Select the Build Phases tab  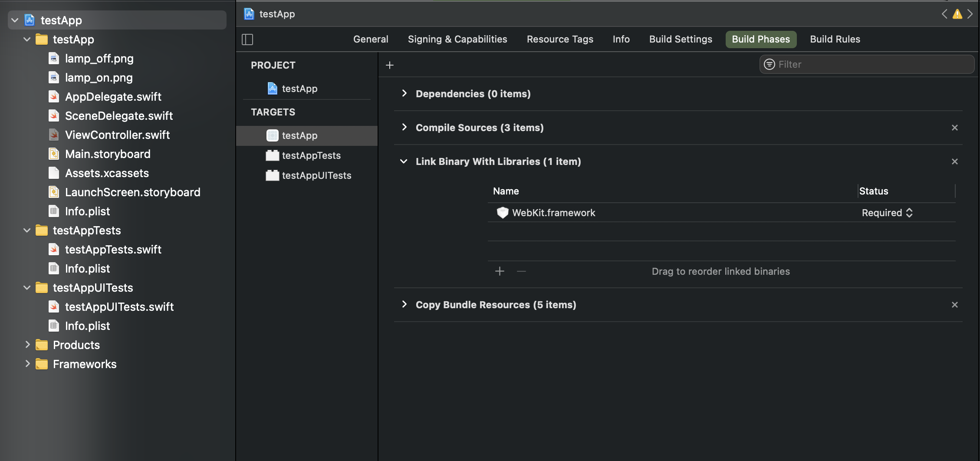761,39
